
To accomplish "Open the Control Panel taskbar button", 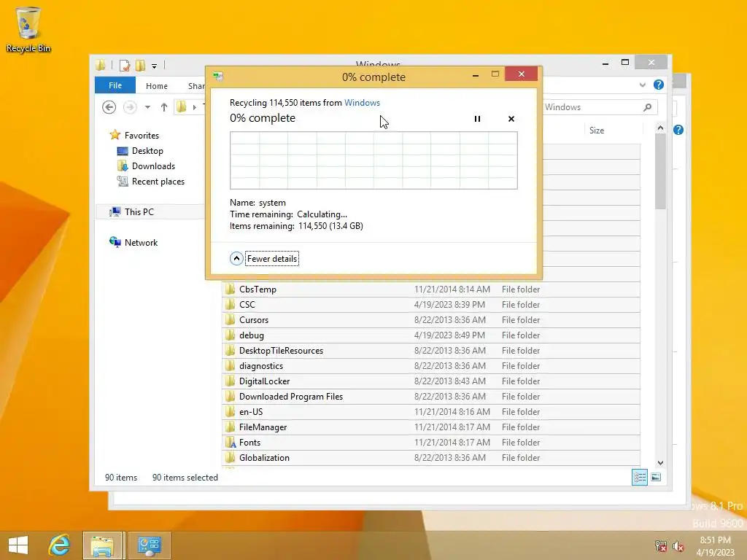I will click(149, 545).
